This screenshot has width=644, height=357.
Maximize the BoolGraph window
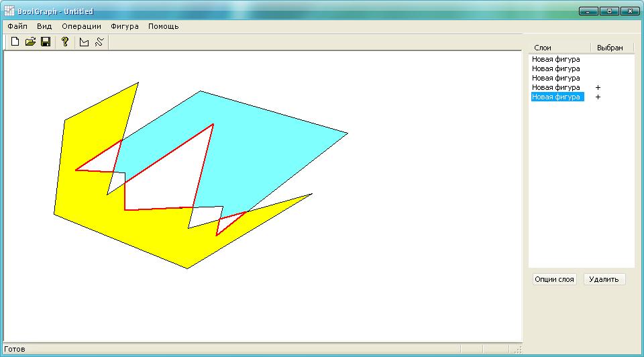pyautogui.click(x=609, y=11)
